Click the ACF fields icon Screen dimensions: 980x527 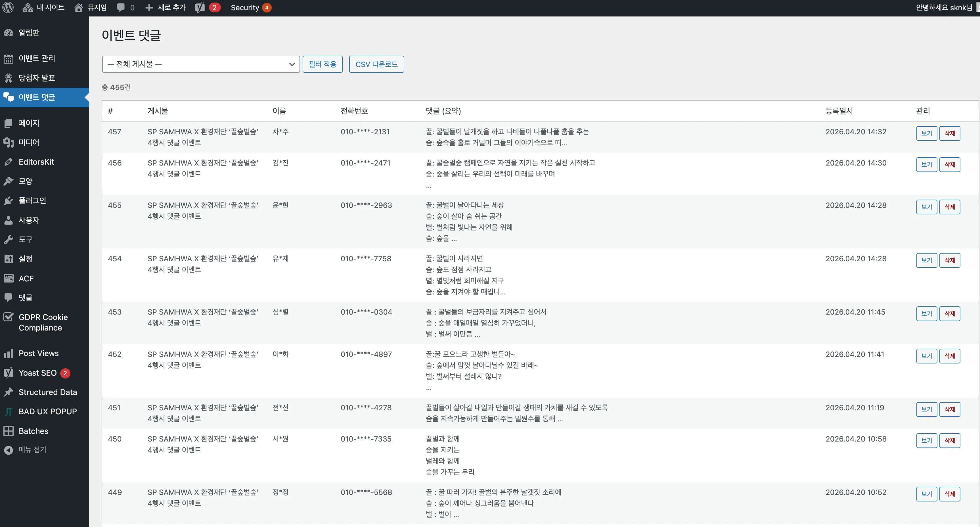click(x=8, y=279)
